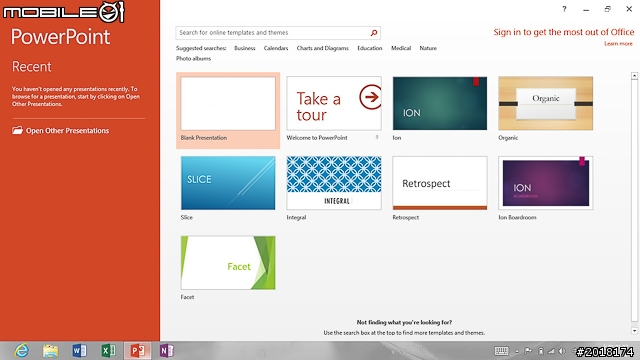Open the Help question mark icon
The image size is (640, 360).
[564, 9]
